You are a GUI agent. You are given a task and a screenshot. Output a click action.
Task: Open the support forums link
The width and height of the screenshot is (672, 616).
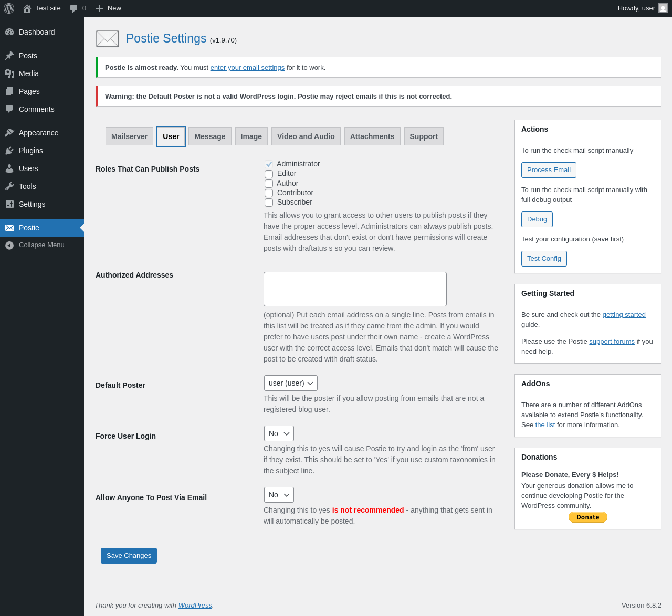(x=612, y=342)
